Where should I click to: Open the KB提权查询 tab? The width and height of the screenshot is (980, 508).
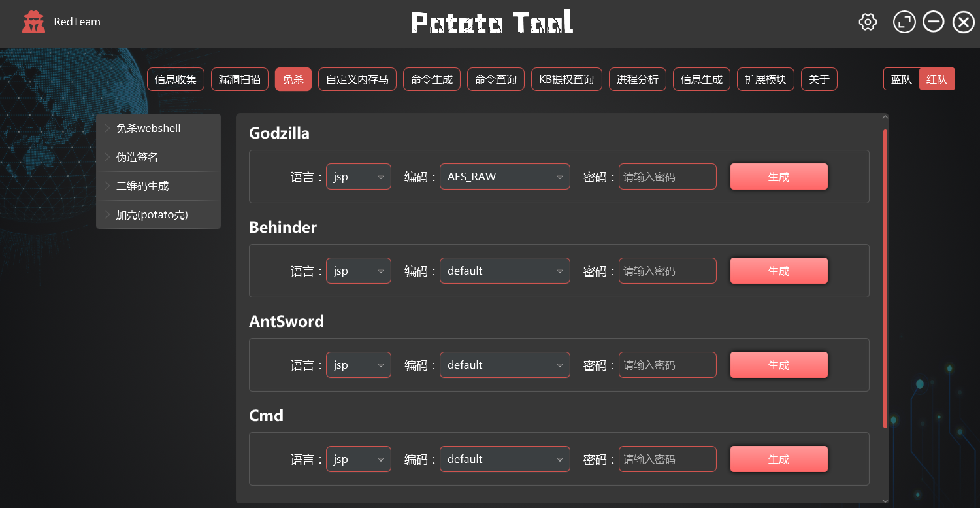(x=566, y=80)
